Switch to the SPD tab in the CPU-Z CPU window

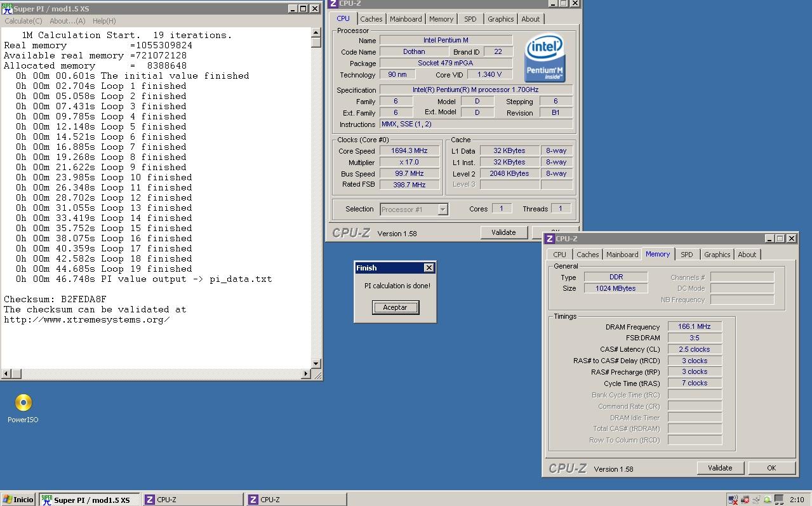tap(470, 19)
